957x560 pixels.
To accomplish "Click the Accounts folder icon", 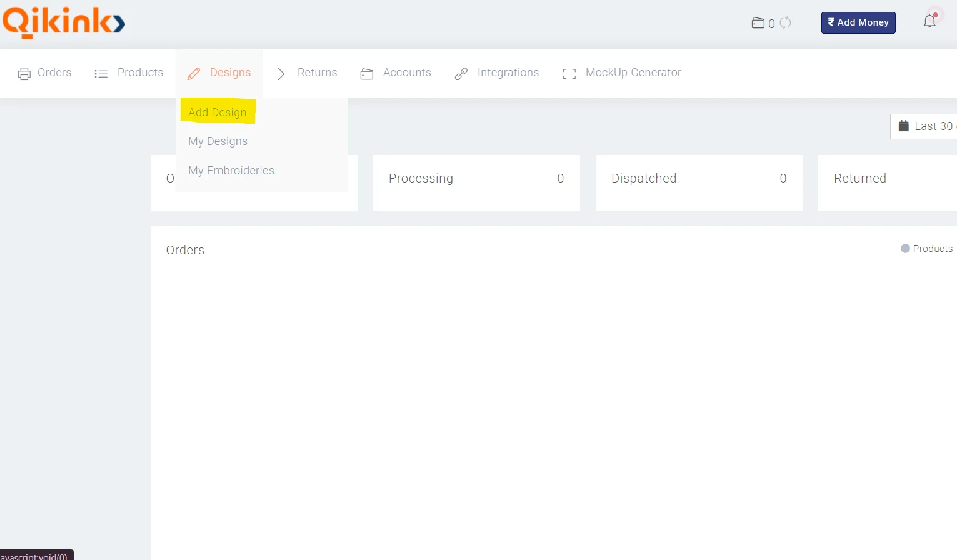I will (367, 74).
